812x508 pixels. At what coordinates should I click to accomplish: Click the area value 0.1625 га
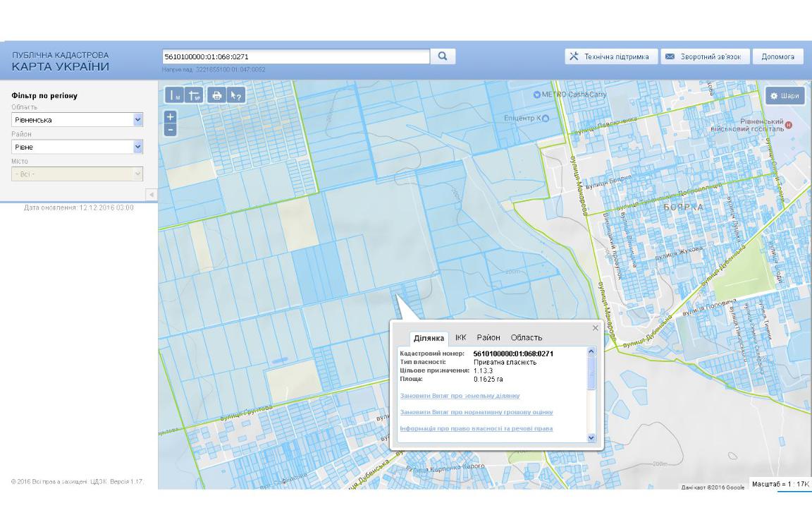[x=488, y=380]
